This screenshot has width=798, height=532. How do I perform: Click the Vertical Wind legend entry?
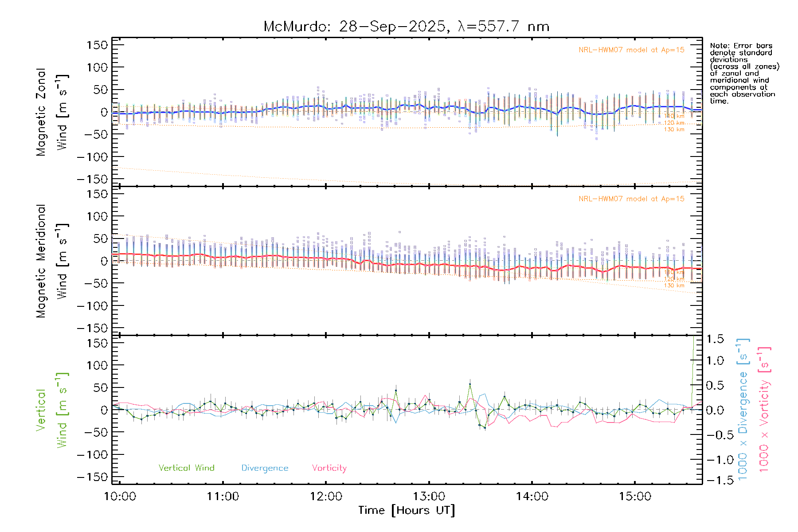click(186, 468)
